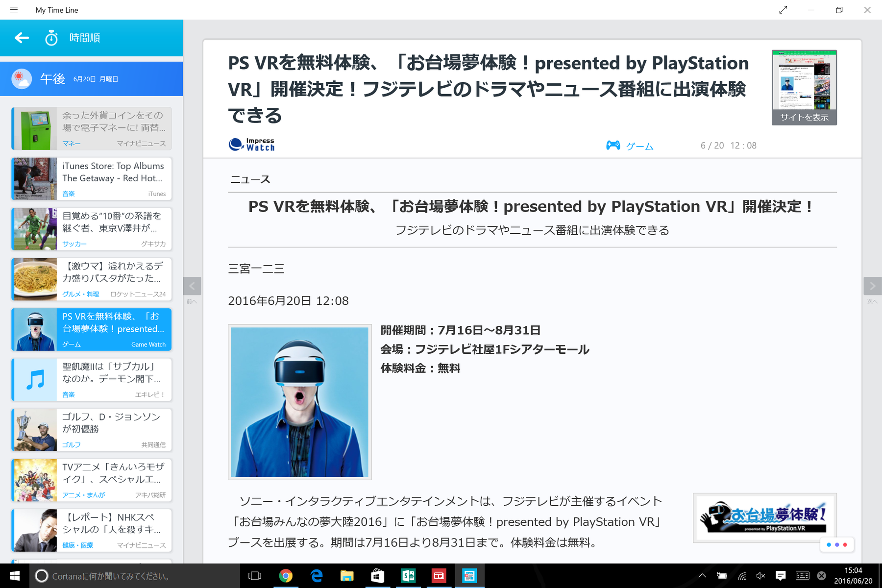Viewport: 882px width, 588px height.
Task: Go to previous article with left chevron
Action: coord(192,286)
